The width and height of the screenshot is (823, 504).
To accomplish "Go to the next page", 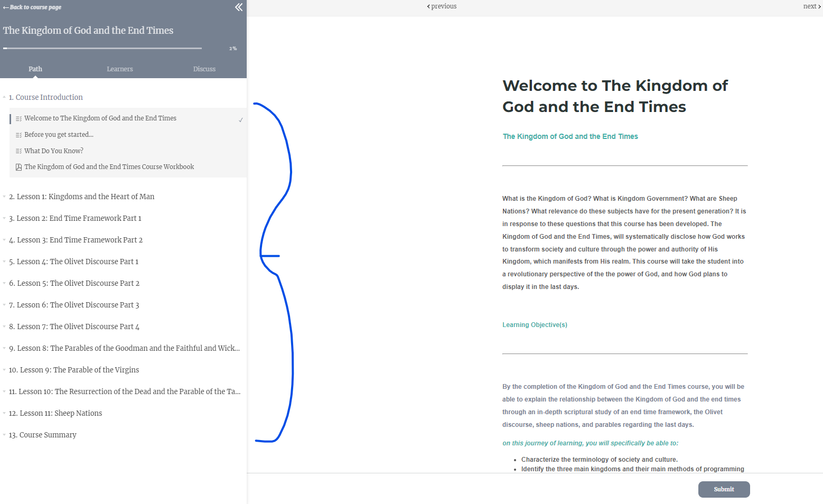I will point(812,6).
